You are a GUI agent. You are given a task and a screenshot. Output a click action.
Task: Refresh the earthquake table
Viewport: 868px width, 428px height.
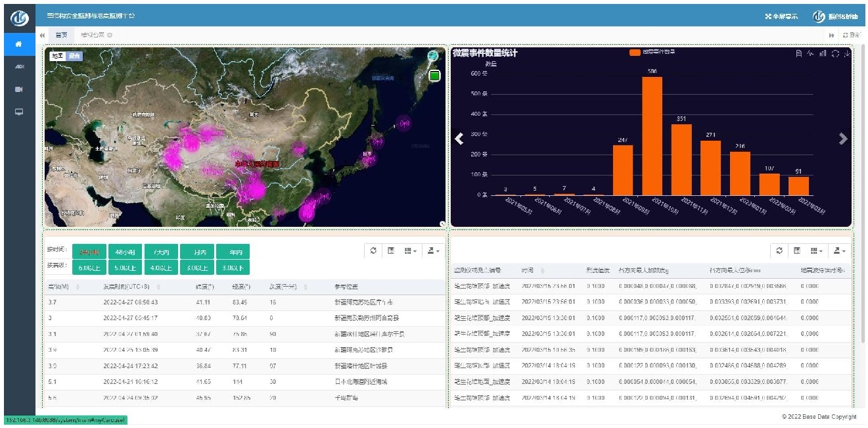pos(374,250)
